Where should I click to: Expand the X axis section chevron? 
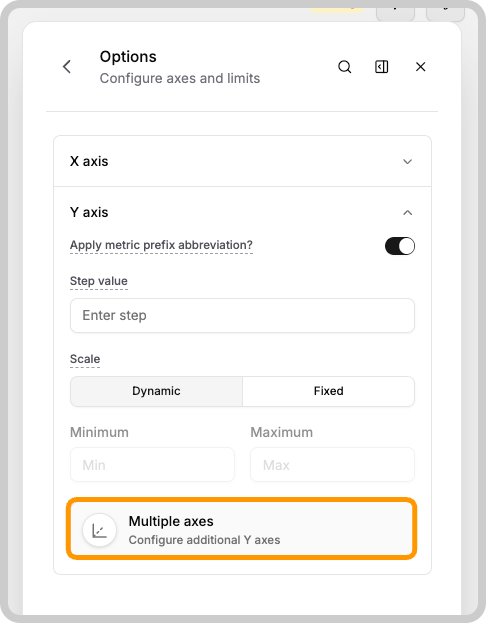(x=407, y=161)
